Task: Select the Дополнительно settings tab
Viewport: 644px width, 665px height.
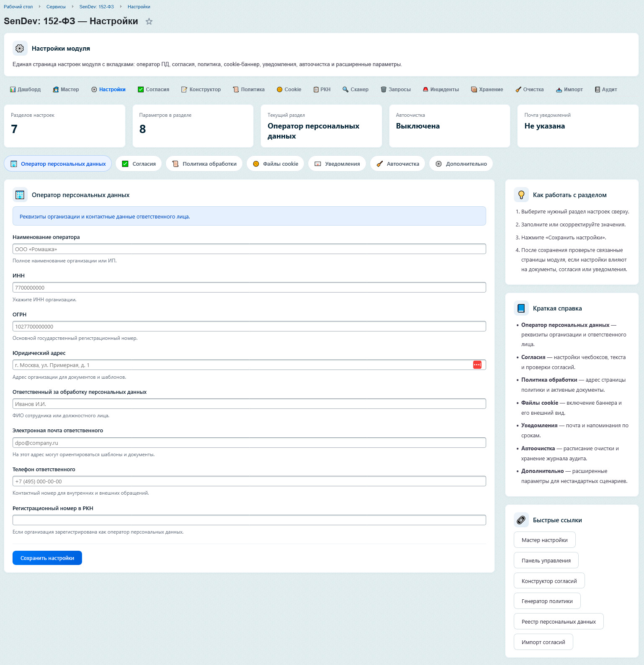Action: tap(461, 164)
